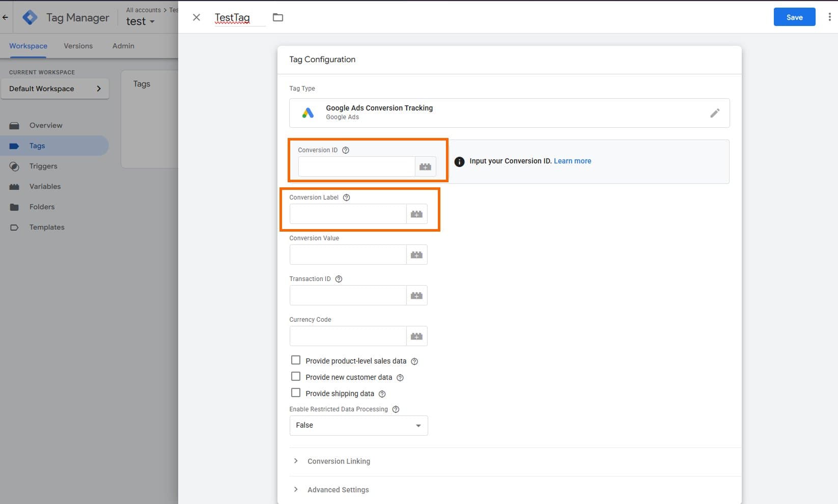This screenshot has height=504, width=838.
Task: Open the Triggers section icon
Action: click(14, 166)
